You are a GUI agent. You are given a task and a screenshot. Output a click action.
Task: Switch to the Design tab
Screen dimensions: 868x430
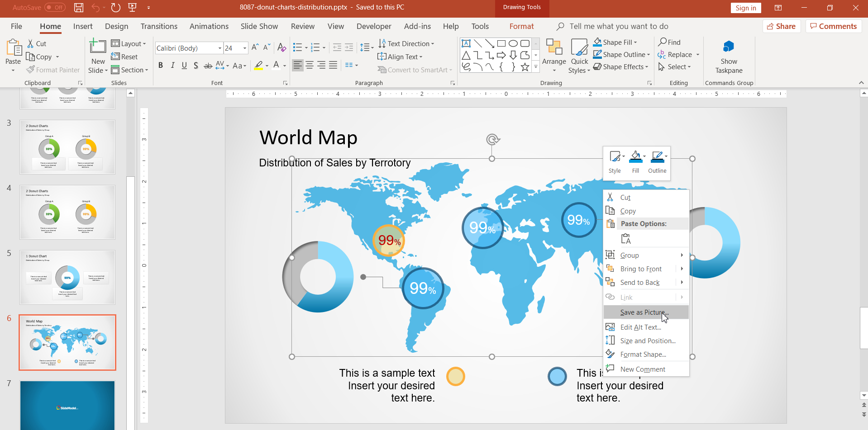[x=116, y=26]
